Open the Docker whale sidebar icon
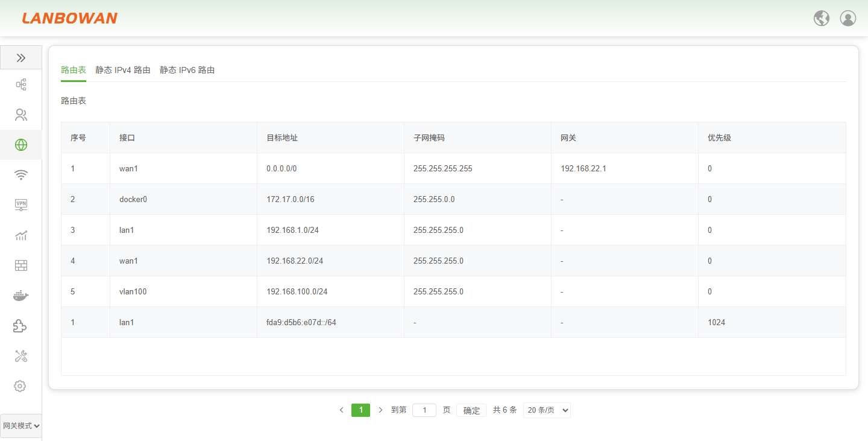 pyautogui.click(x=21, y=296)
